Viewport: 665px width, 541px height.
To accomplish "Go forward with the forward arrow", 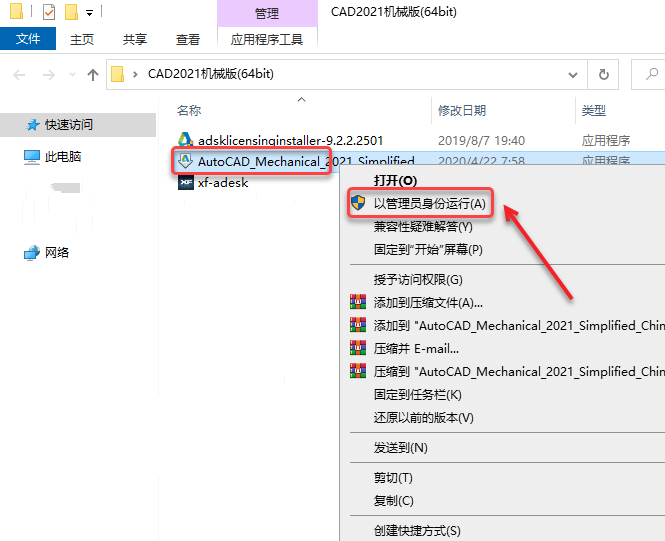I will pos(49,75).
